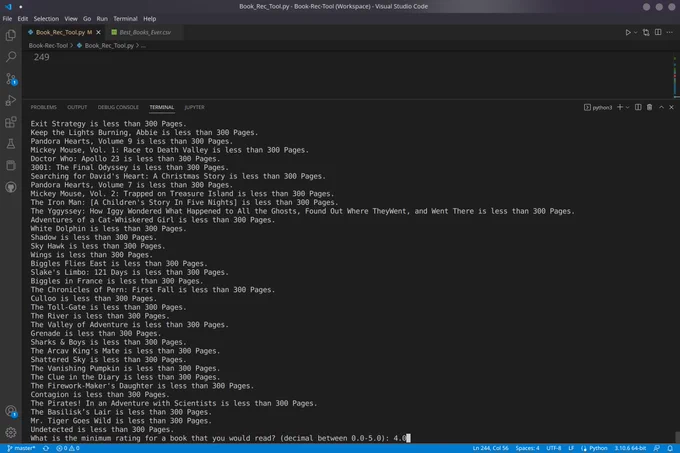Click the terminal rating input prompt line
This screenshot has height=453, width=680.
[x=218, y=438]
